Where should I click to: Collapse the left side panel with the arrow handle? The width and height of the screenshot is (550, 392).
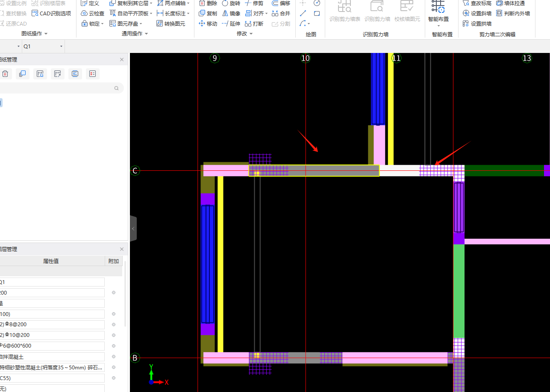coord(133,229)
